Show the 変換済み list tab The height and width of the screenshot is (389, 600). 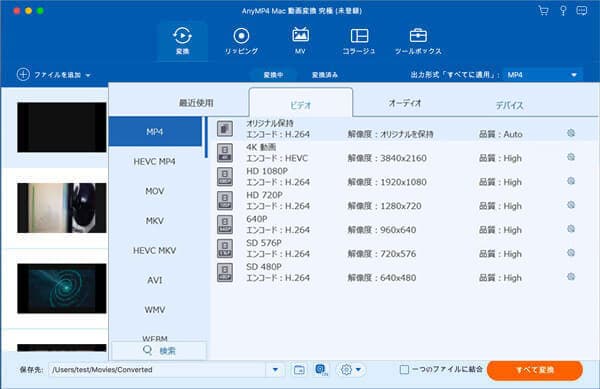coord(324,75)
